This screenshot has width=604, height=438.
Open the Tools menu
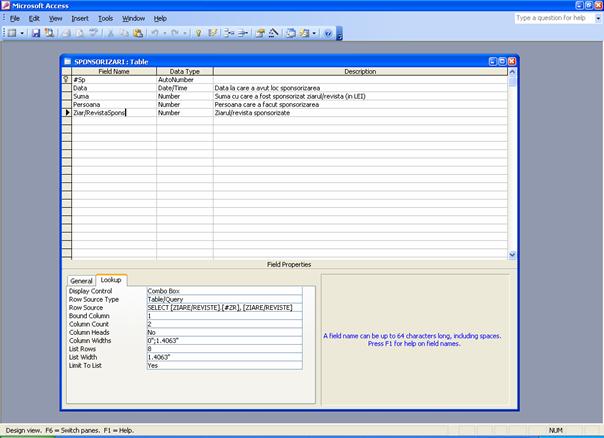(105, 18)
